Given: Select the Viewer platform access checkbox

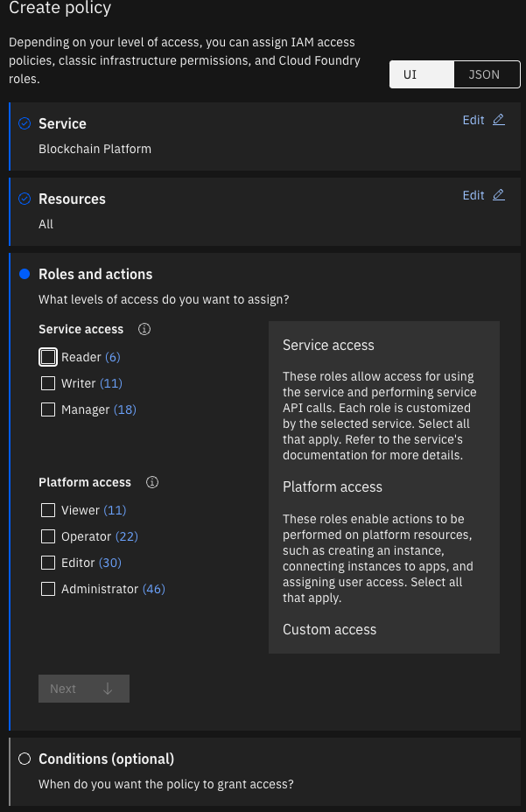Looking at the screenshot, I should (48, 510).
